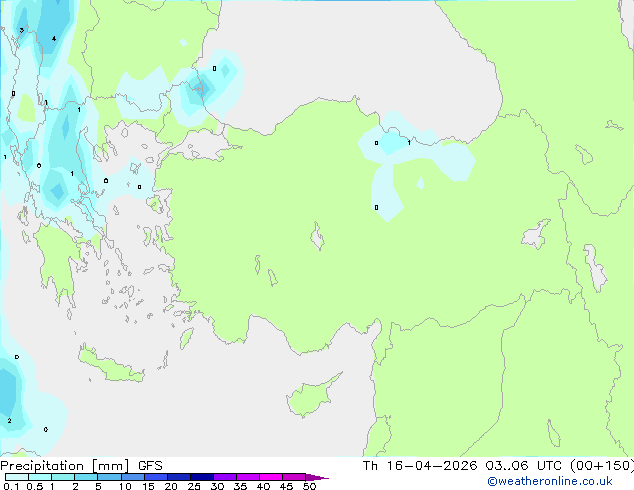Screen dimensions: 634x490
Task: Click the 0.1–0.5 mm legend swatch
Action: [x=17, y=477]
